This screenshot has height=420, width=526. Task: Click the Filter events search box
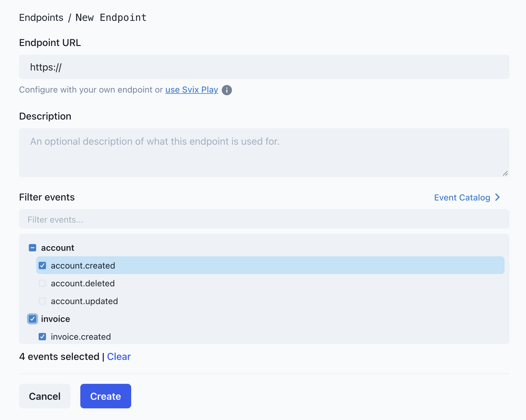(264, 219)
